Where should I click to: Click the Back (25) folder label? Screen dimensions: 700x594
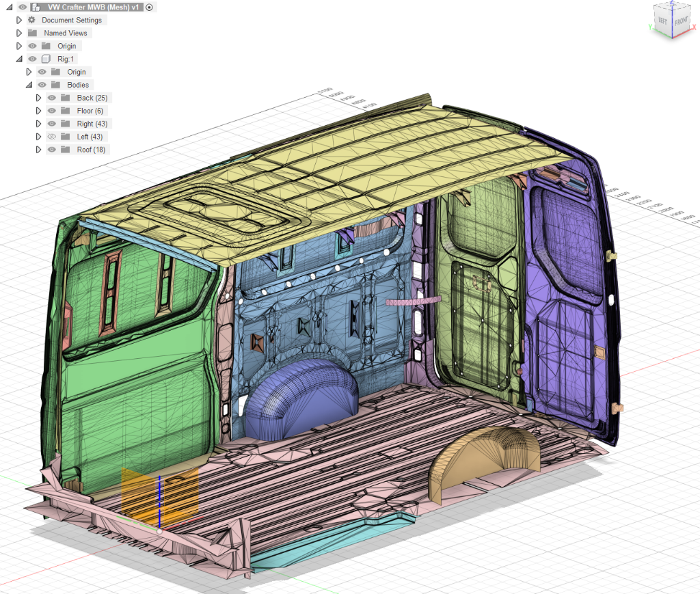92,98
